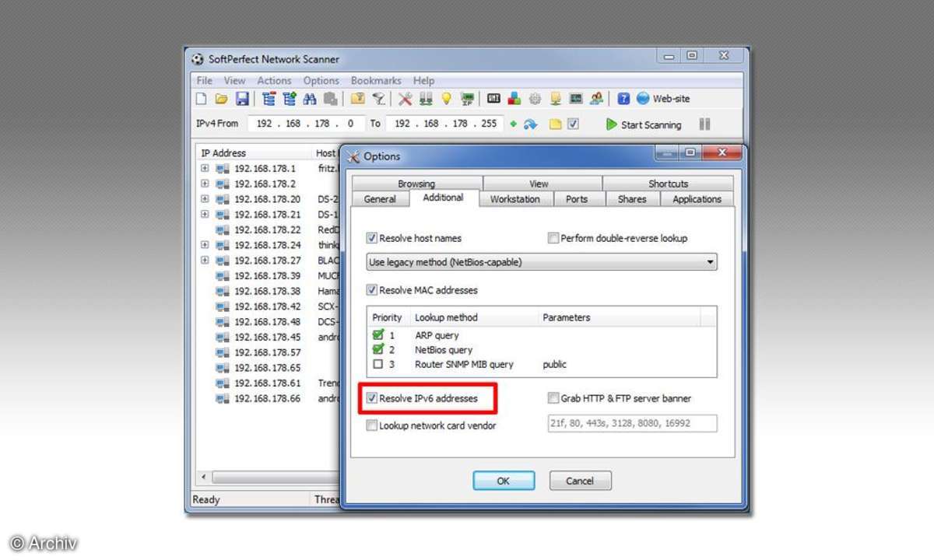This screenshot has width=934, height=560.
Task: Click the colored blocks toolbar icon
Action: (x=514, y=99)
